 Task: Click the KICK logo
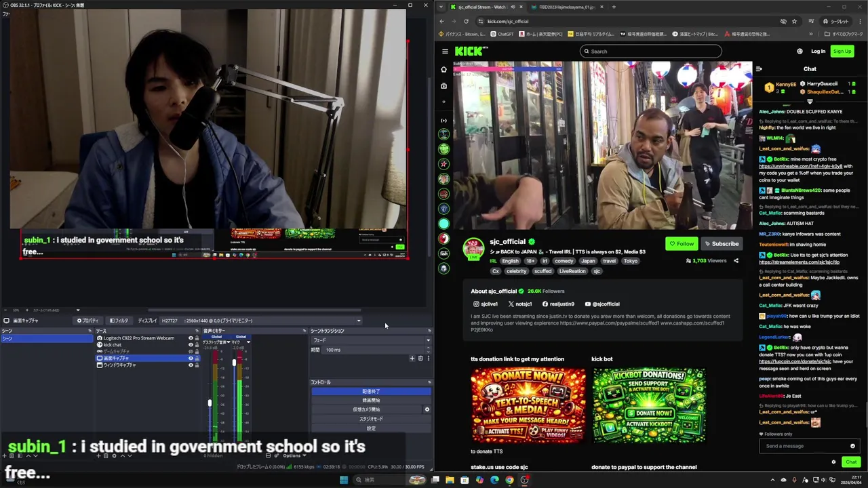click(x=471, y=51)
